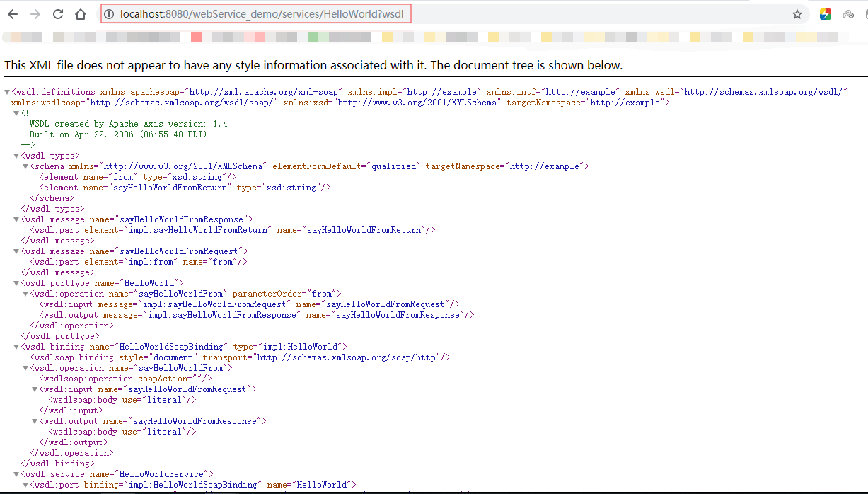Click wsdlsoap:body line under wsdl:input
The width and height of the screenshot is (868, 494).
[122, 400]
